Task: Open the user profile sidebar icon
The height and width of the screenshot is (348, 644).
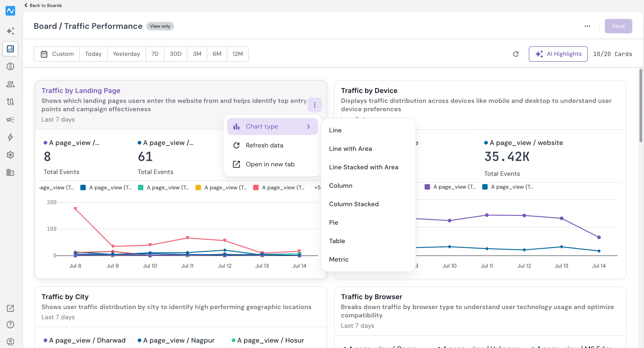Action: pyautogui.click(x=10, y=341)
